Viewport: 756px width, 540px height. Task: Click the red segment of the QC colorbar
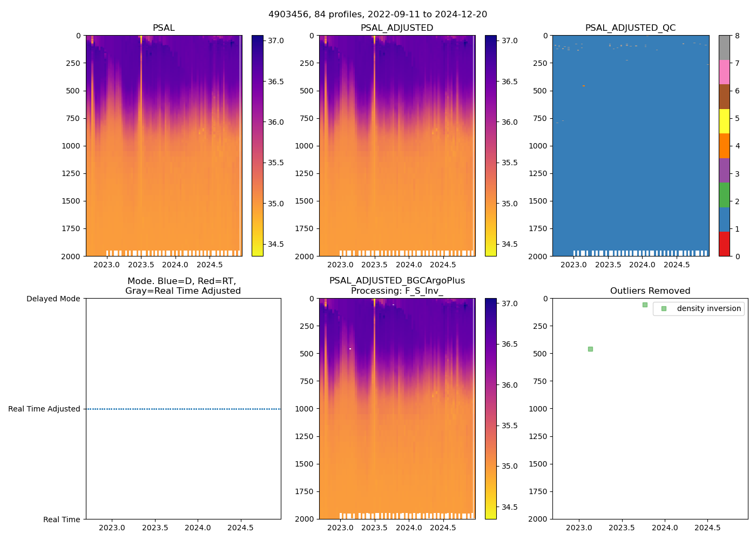[x=724, y=244]
